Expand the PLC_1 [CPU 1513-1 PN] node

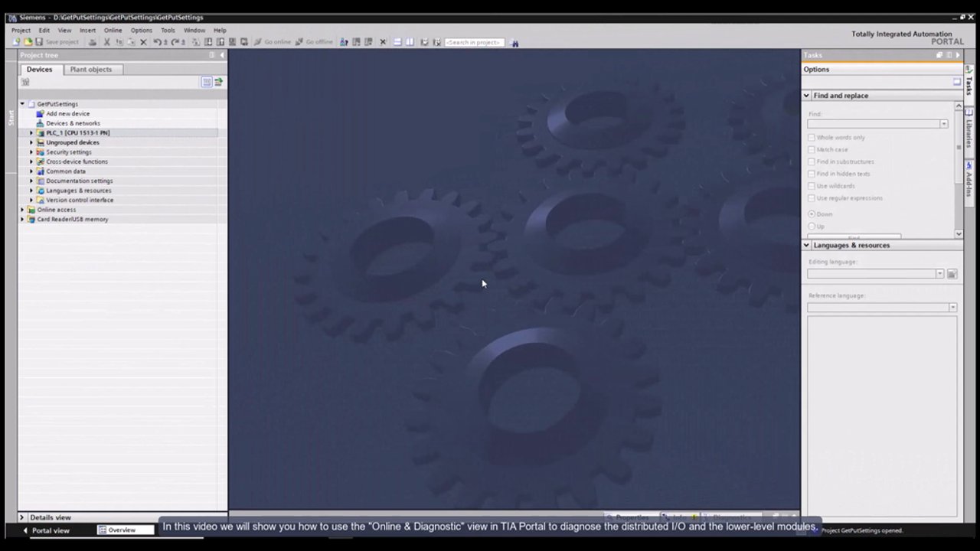pos(31,133)
